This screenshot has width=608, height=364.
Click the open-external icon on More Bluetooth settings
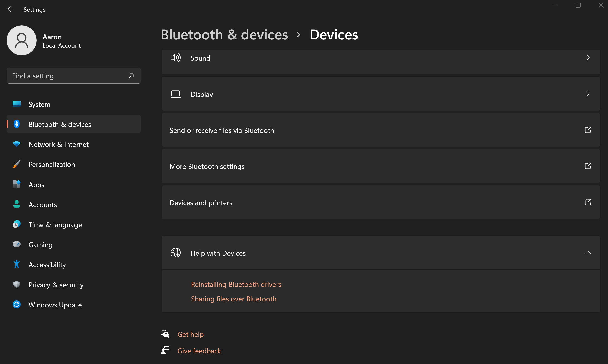[588, 166]
